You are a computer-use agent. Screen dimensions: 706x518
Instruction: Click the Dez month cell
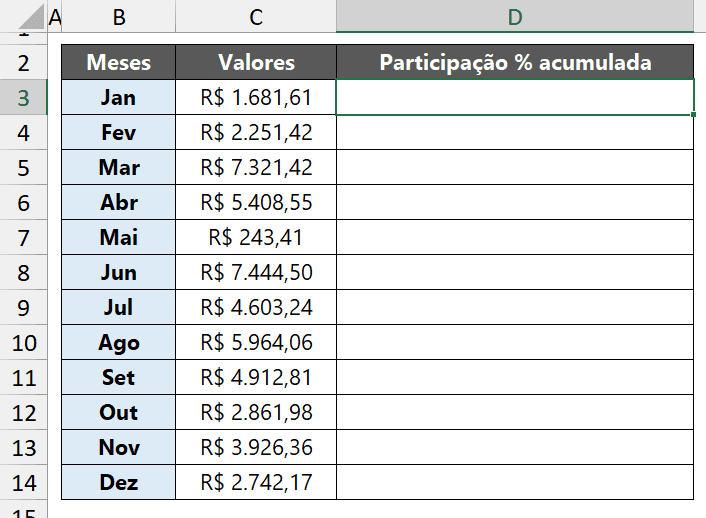point(119,483)
